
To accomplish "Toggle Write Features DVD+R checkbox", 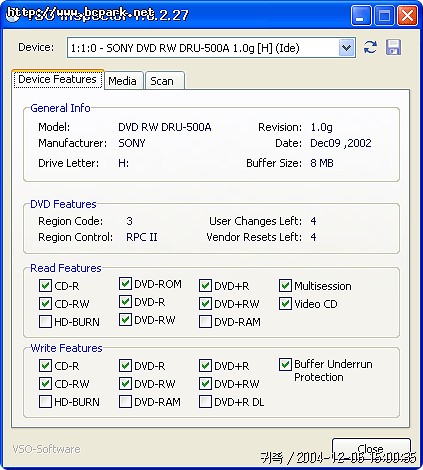I will coord(205,366).
